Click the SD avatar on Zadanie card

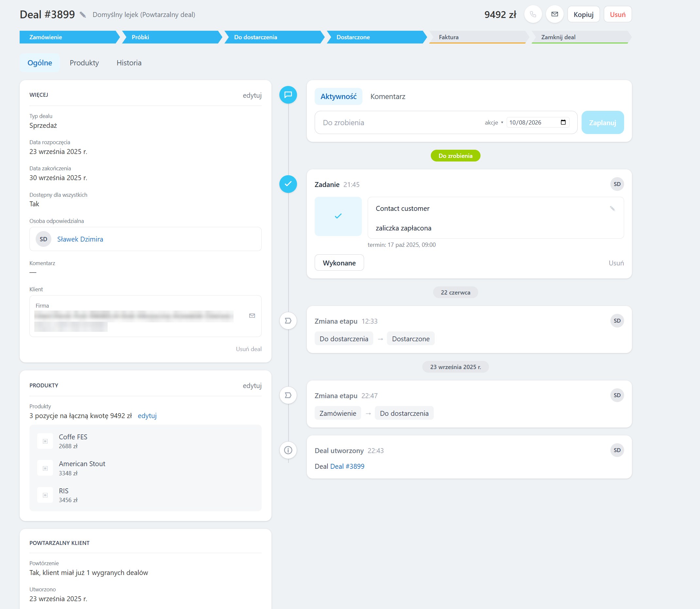pyautogui.click(x=617, y=184)
